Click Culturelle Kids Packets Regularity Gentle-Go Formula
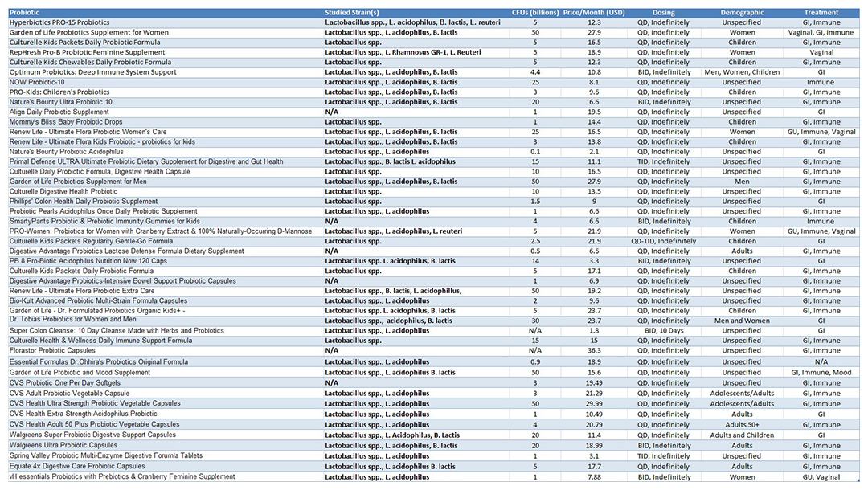 (x=92, y=242)
